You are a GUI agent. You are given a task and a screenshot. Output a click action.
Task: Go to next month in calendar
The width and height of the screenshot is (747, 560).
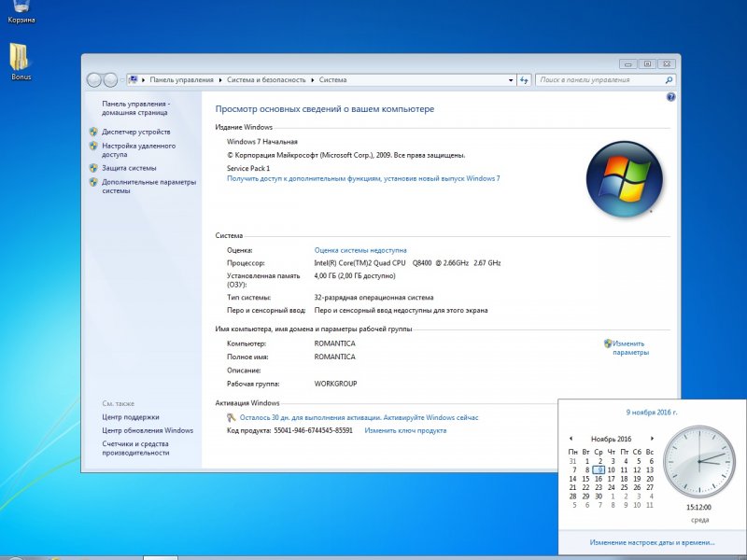[x=652, y=439]
